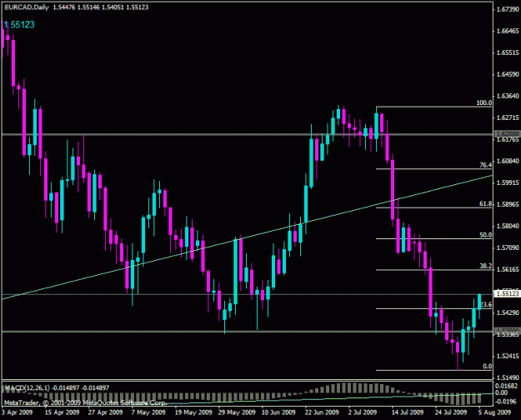The image size is (521, 420).
Task: Click the 1.58040 price axis value
Action: [508, 226]
